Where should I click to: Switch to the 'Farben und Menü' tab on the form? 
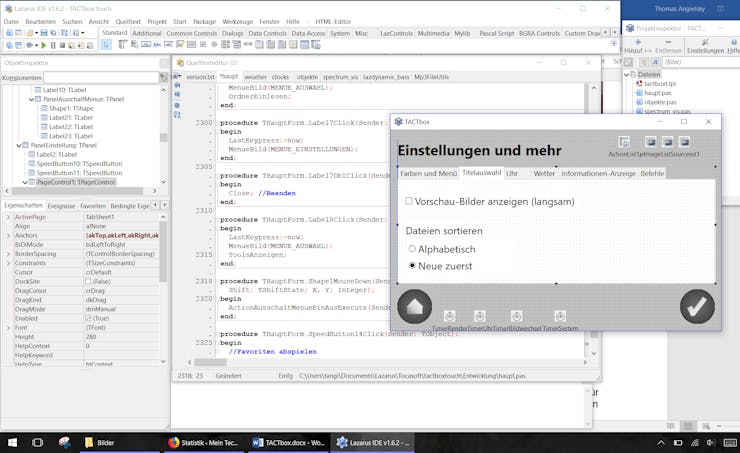(x=429, y=173)
